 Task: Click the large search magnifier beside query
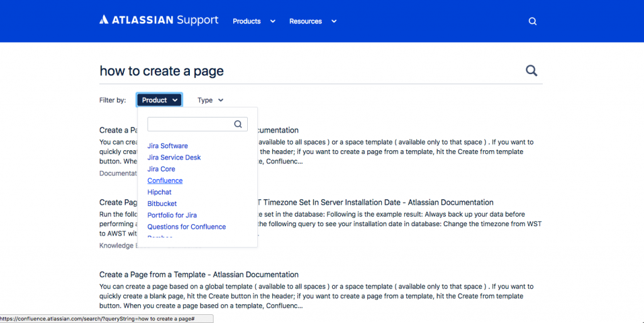(x=531, y=70)
